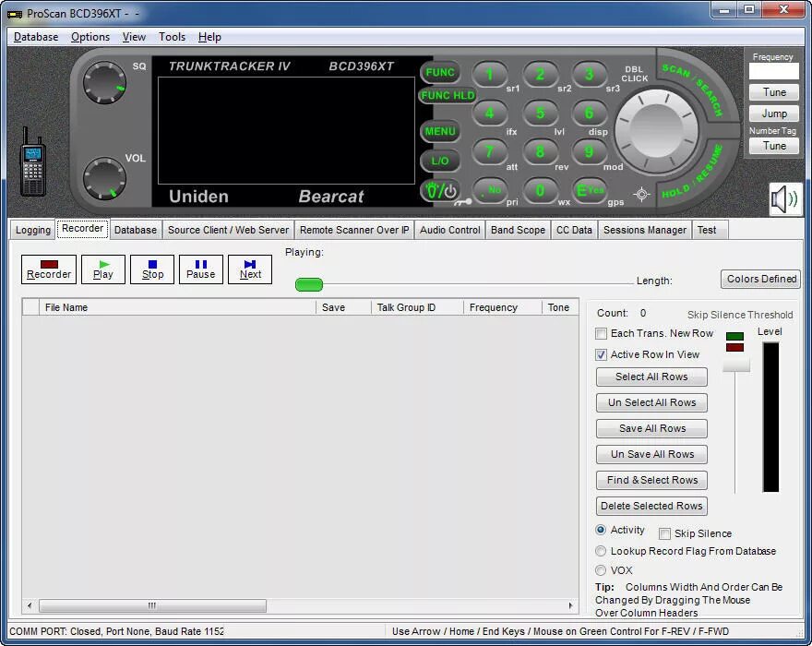Click Find & Select Rows button

651,480
